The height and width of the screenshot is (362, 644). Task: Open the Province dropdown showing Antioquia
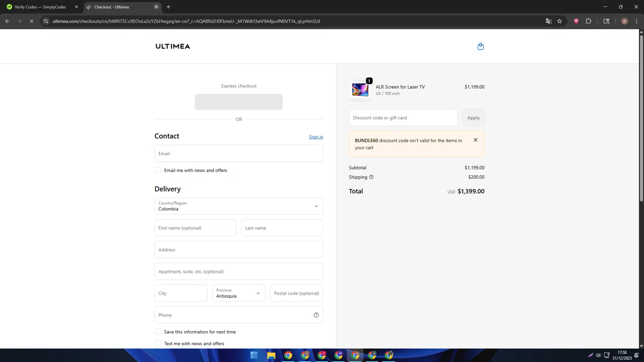click(239, 293)
